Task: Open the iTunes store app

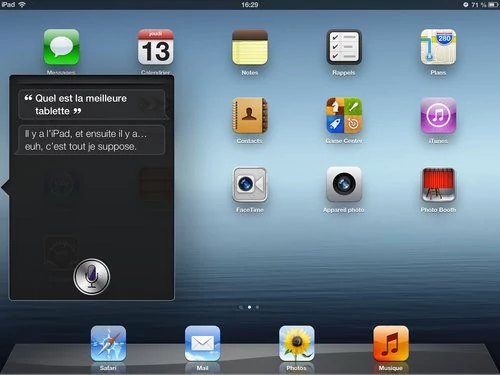Action: pos(438,116)
